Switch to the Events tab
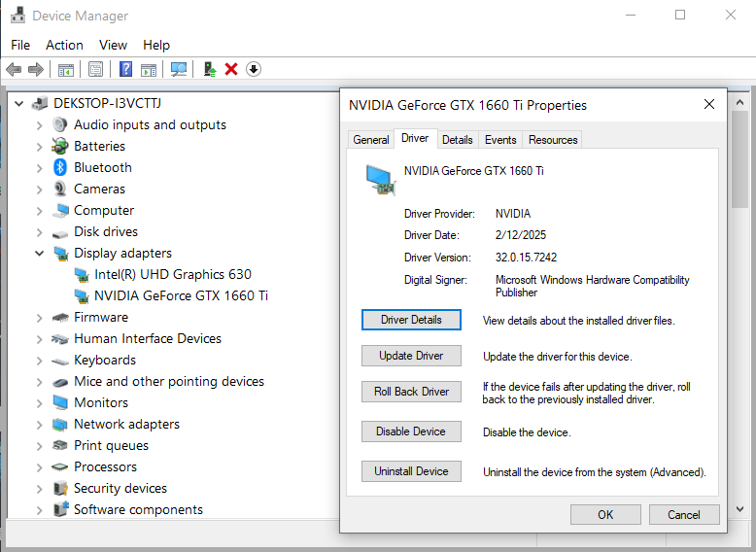This screenshot has height=552, width=756. point(500,139)
